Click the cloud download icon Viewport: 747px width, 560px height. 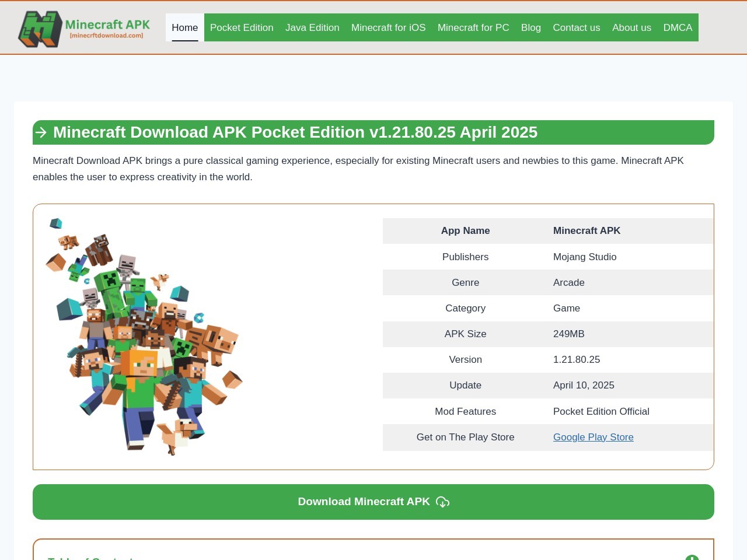[442, 502]
